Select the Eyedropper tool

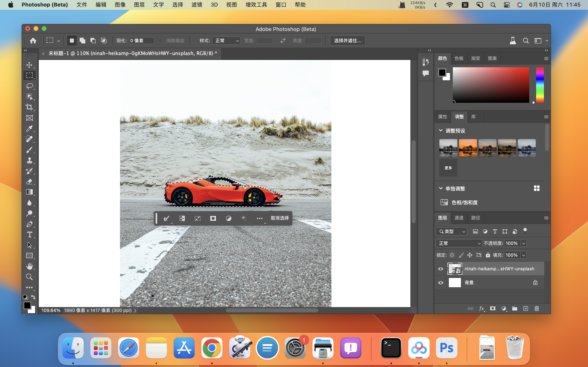point(29,128)
